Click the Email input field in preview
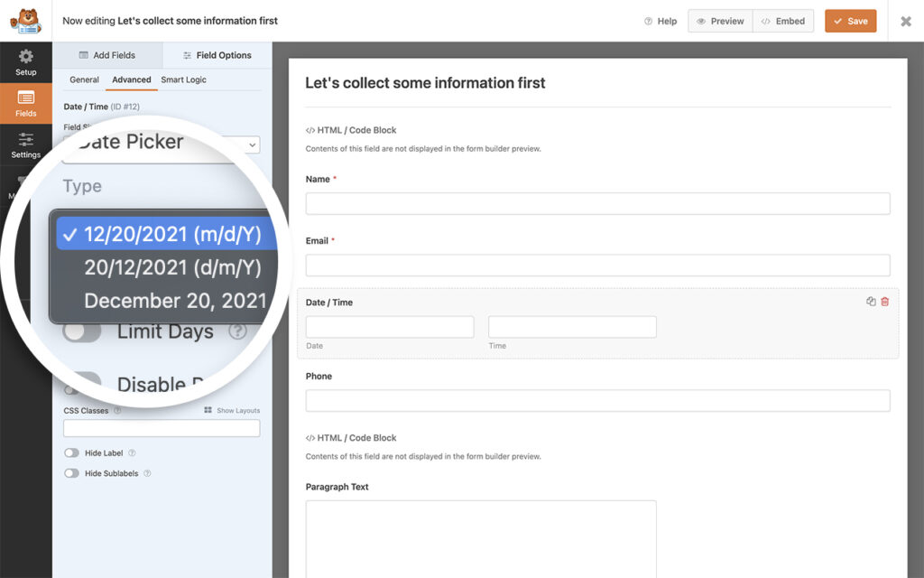This screenshot has width=924, height=578. [x=597, y=266]
